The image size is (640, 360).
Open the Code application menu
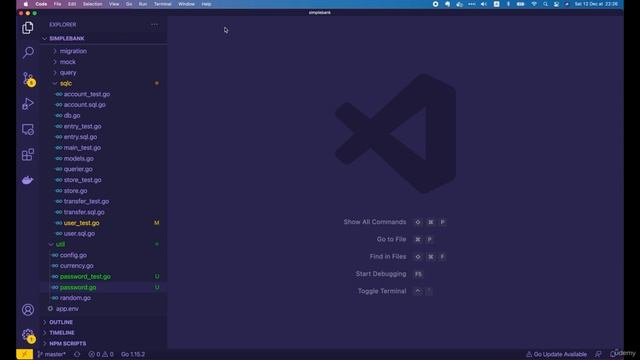pos(41,4)
